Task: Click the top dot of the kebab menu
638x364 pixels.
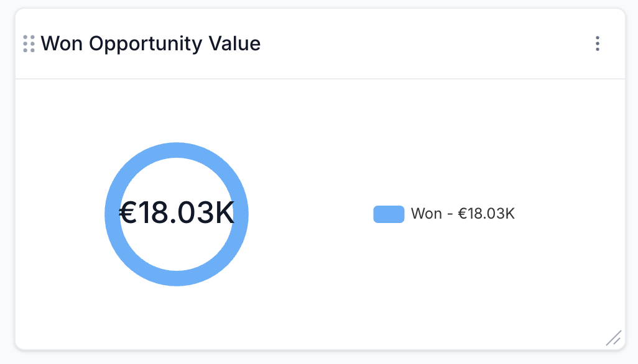Action: pos(598,38)
